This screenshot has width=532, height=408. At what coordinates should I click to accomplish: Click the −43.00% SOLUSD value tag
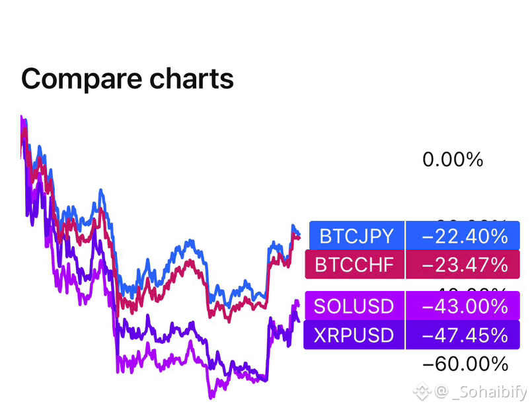463,306
